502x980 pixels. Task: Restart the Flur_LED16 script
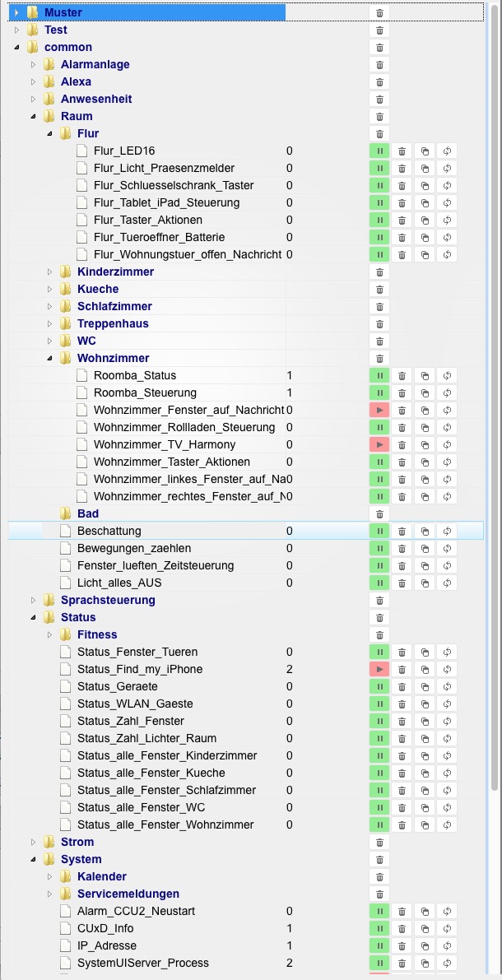pyautogui.click(x=447, y=151)
